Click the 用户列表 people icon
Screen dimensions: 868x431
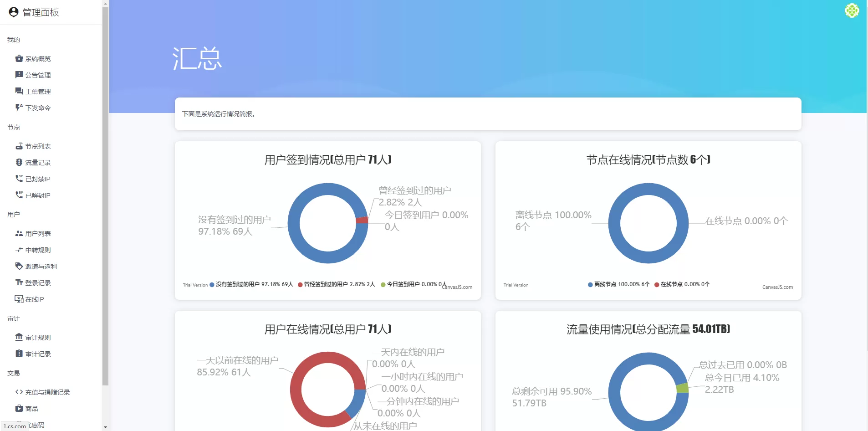(19, 233)
